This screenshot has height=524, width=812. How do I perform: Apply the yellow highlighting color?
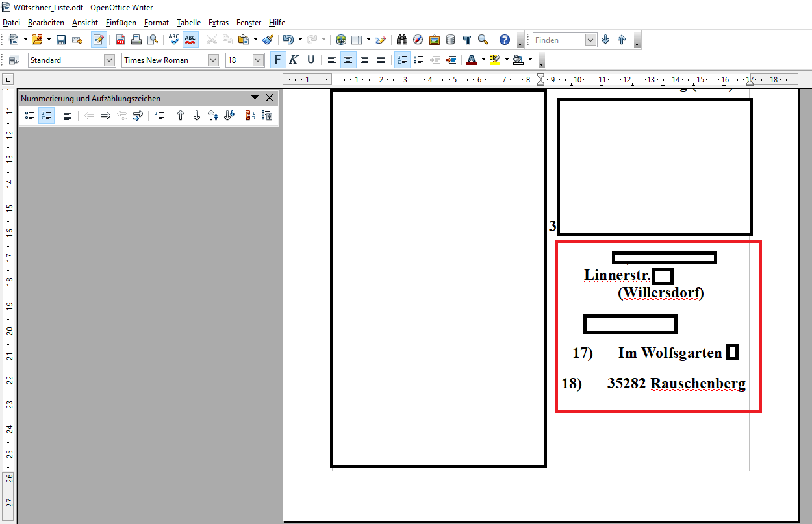pyautogui.click(x=495, y=60)
